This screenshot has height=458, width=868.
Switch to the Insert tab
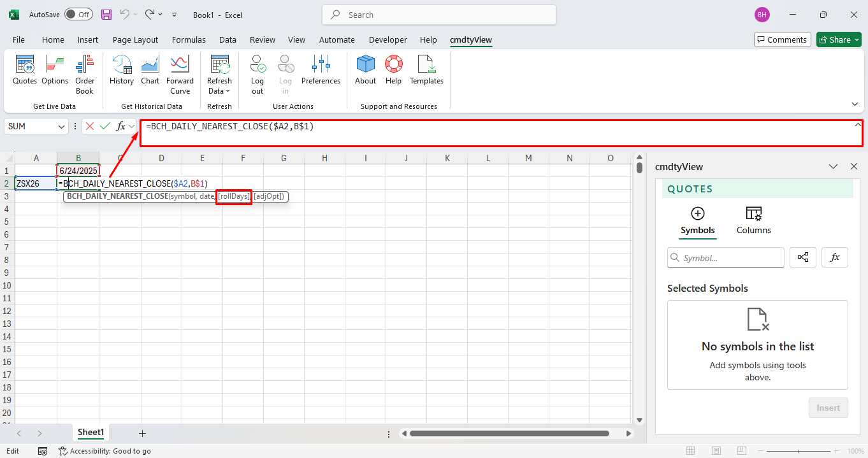point(88,39)
